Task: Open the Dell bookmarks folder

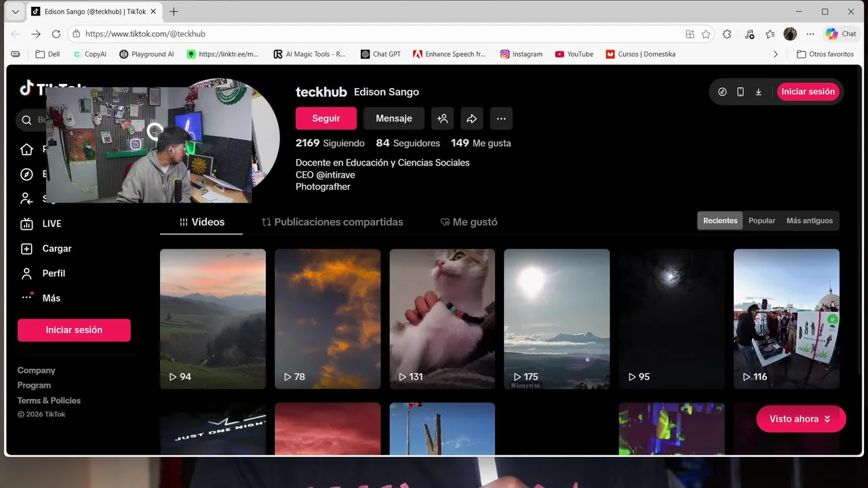Action: click(47, 54)
